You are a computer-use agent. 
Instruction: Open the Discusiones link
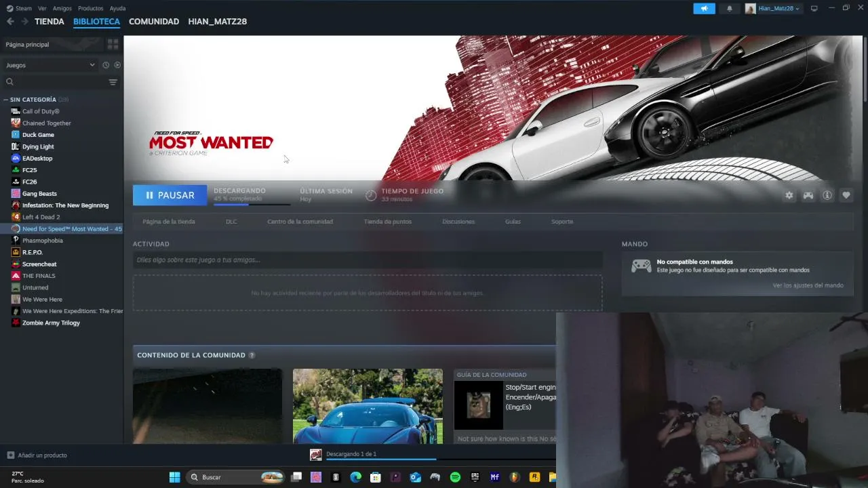(x=458, y=222)
